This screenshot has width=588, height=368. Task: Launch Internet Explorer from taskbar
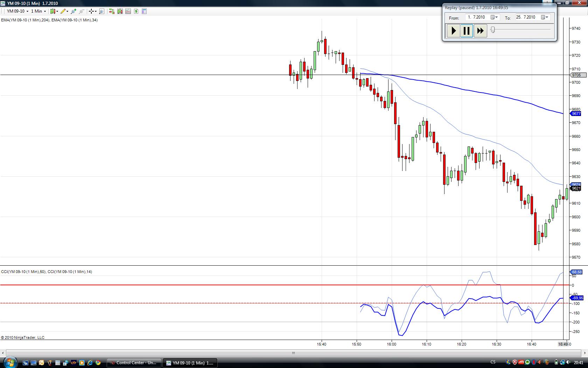(x=90, y=363)
